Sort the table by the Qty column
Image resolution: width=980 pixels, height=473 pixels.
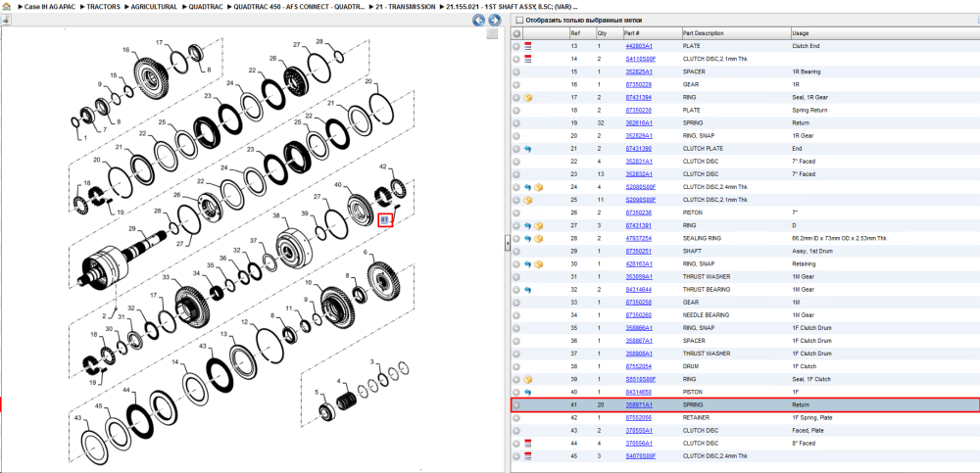point(609,33)
